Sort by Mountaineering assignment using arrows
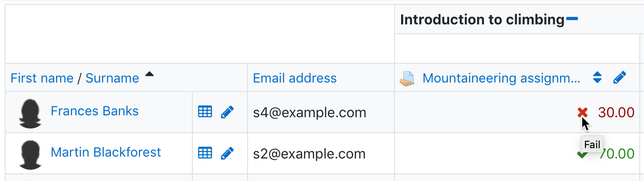644x181 pixels. [x=597, y=77]
